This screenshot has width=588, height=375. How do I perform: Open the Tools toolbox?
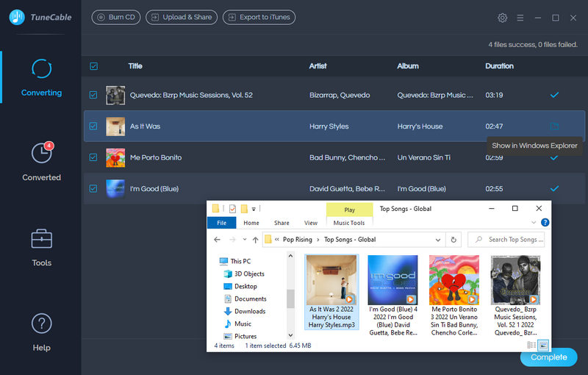click(x=41, y=246)
